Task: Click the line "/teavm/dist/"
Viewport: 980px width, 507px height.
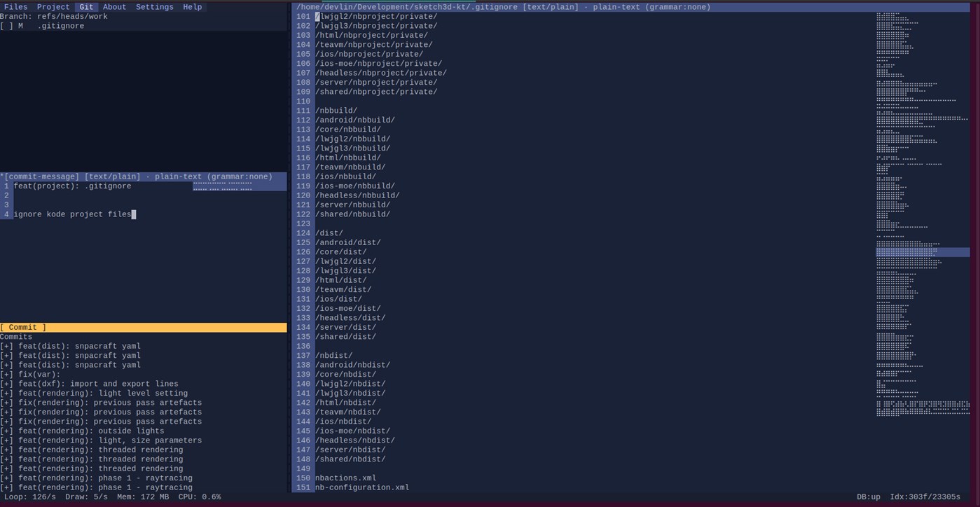Action: [343, 290]
